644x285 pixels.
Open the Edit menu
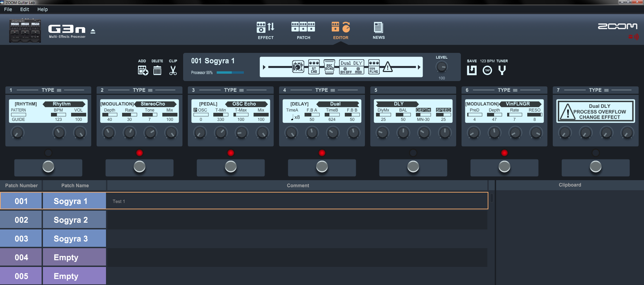[24, 9]
